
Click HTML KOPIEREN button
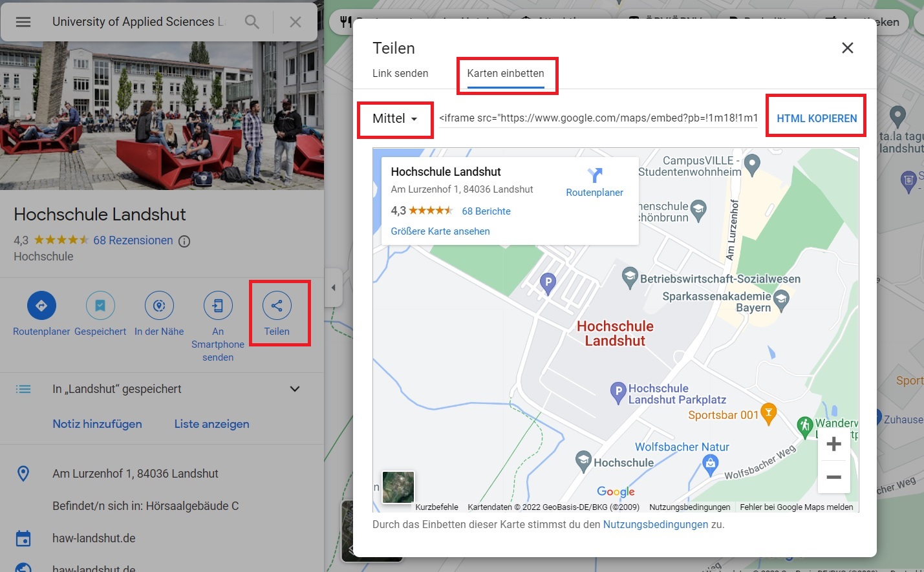(x=817, y=119)
